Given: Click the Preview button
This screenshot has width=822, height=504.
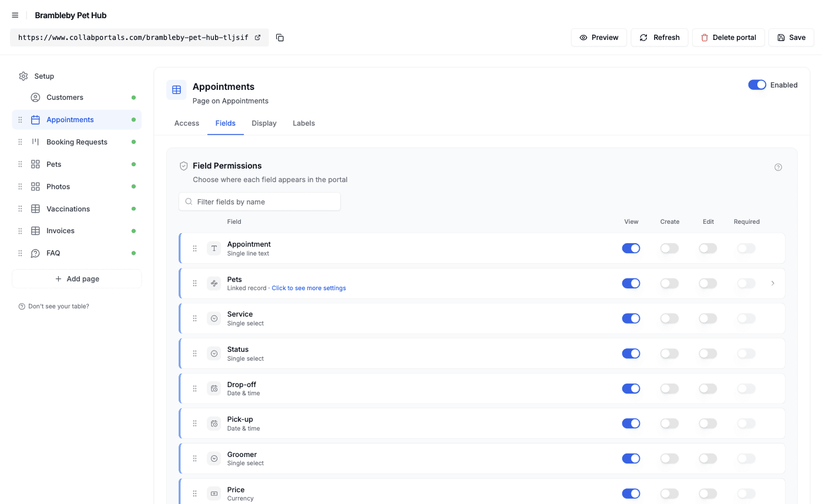Looking at the screenshot, I should pyautogui.click(x=599, y=38).
